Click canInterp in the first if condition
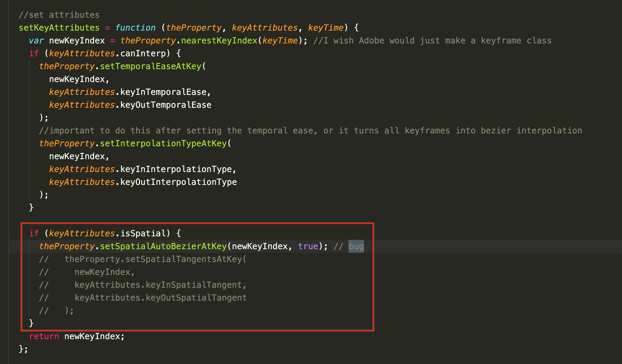Screen dimensions: 622x364 point(143,53)
